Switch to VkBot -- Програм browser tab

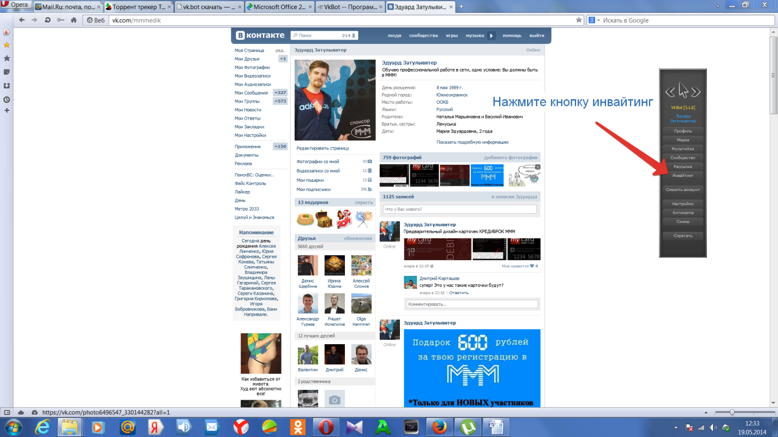click(349, 7)
